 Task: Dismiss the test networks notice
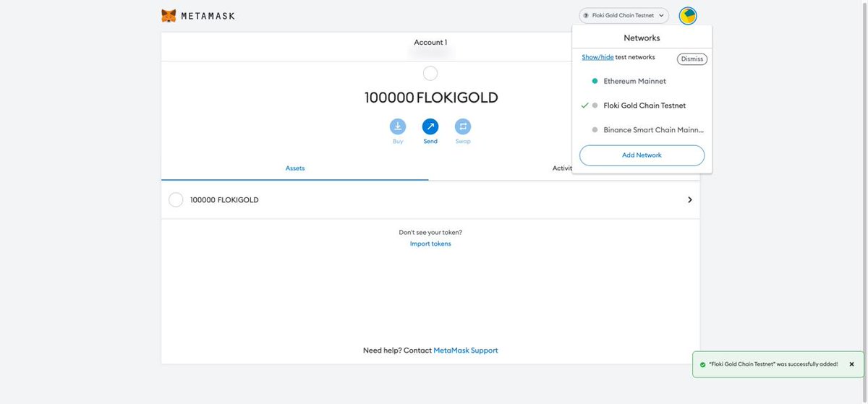pyautogui.click(x=692, y=59)
